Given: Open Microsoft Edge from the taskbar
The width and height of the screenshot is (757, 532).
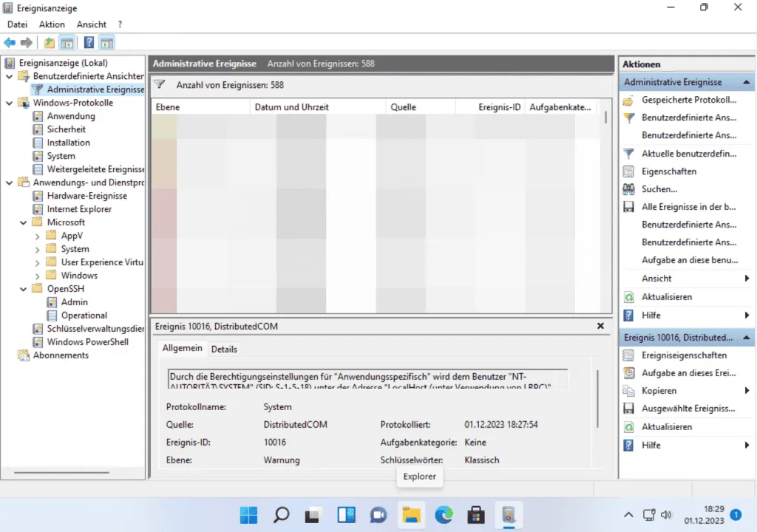Looking at the screenshot, I should [x=444, y=514].
